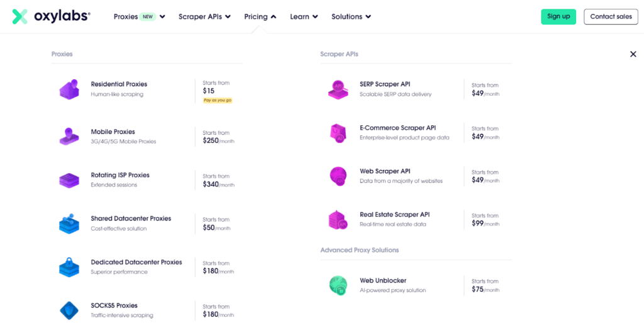The width and height of the screenshot is (644, 330).
Task: Open the Rotating ISP Proxies link
Action: (120, 175)
